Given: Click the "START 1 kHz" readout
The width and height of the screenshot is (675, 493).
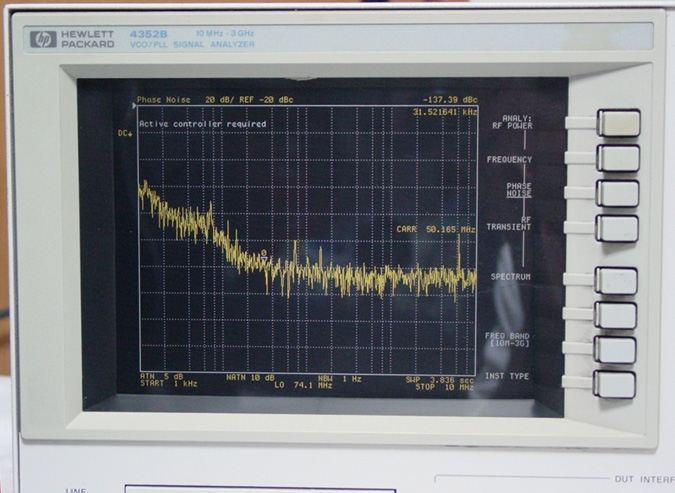Looking at the screenshot, I should pyautogui.click(x=168, y=384).
